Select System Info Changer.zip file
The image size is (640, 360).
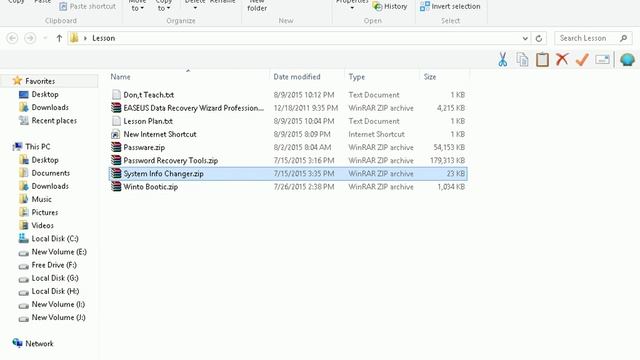click(288, 173)
